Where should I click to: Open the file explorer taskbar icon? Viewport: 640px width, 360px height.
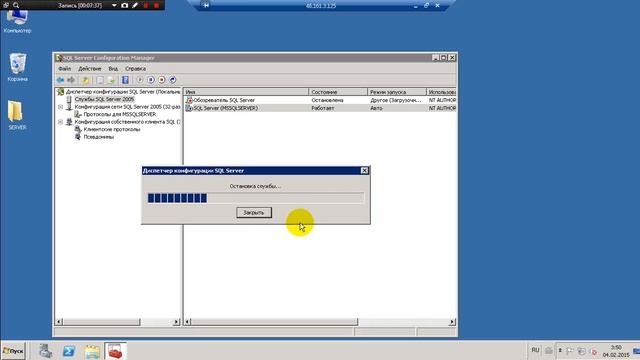92,351
